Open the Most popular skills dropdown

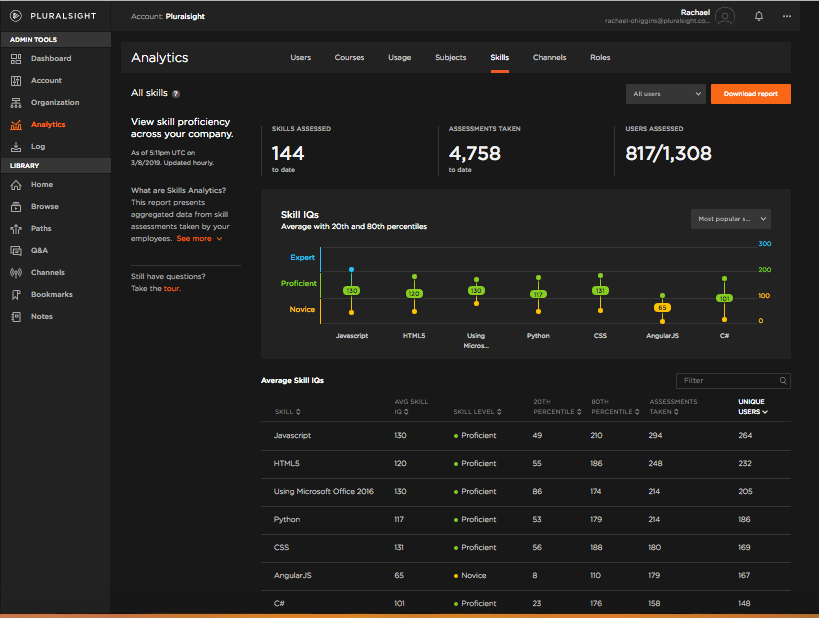[728, 218]
